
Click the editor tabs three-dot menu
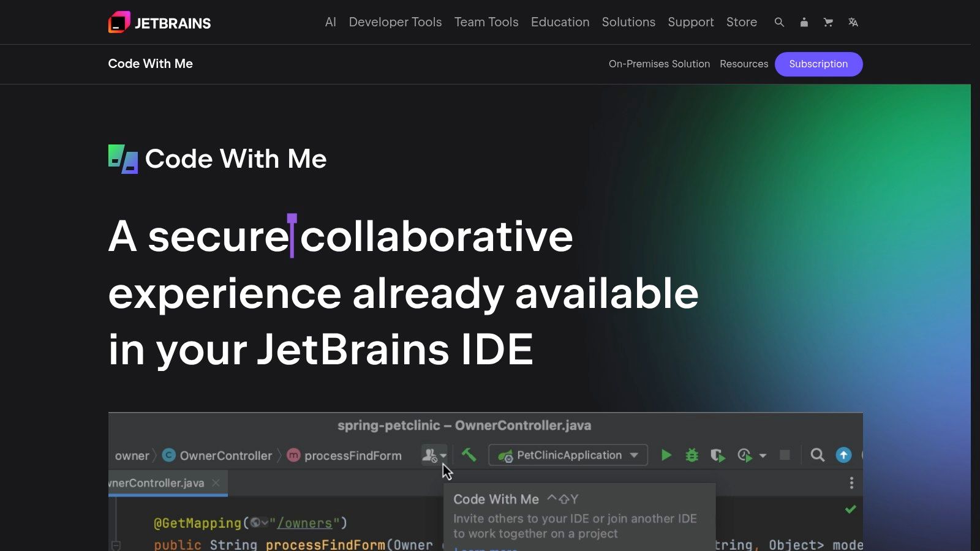pyautogui.click(x=851, y=483)
